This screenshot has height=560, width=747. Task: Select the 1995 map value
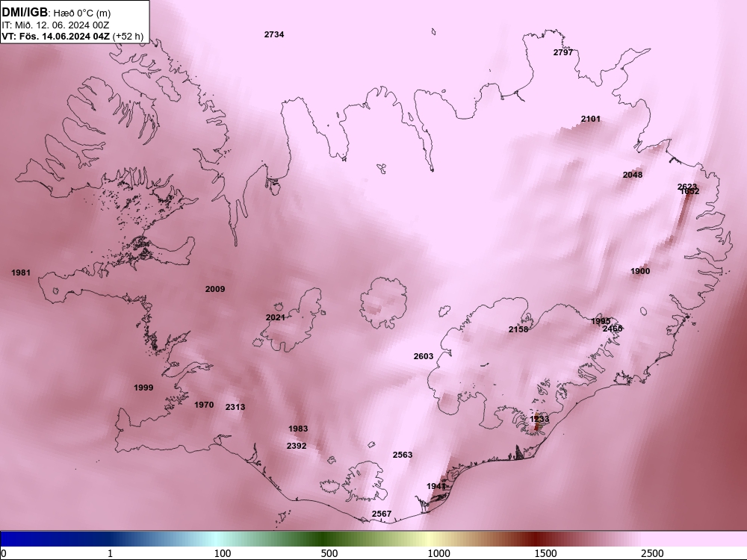pos(601,321)
